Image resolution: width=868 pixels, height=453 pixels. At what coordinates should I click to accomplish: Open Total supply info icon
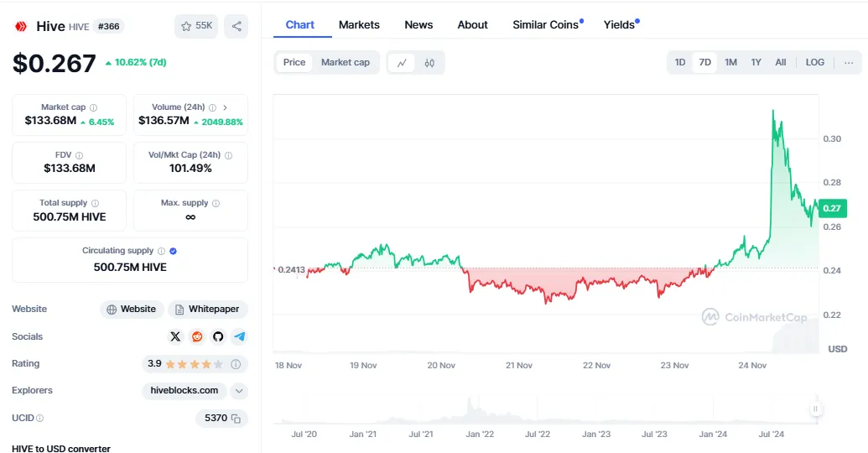(x=96, y=203)
